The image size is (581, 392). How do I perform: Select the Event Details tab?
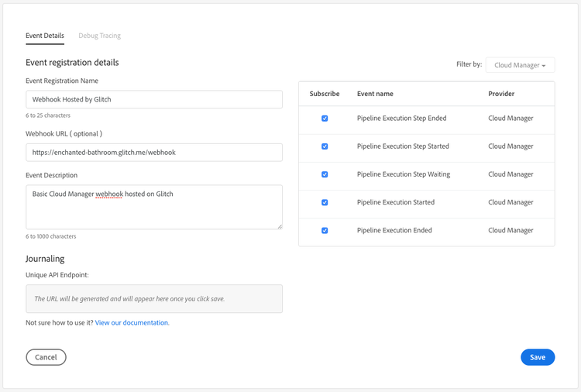click(x=45, y=36)
